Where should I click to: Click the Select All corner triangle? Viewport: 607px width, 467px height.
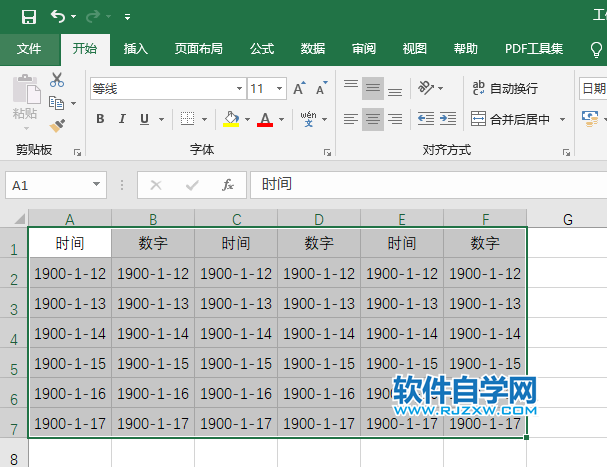[x=19, y=219]
